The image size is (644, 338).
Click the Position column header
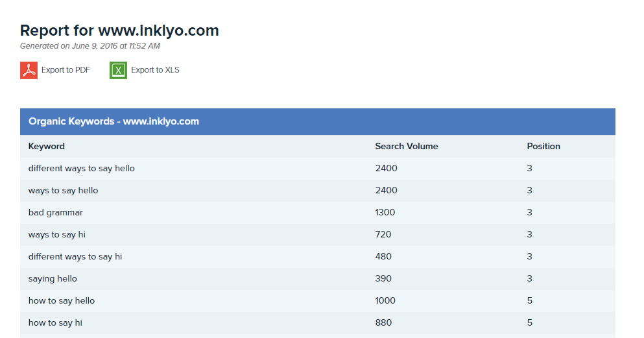point(543,146)
